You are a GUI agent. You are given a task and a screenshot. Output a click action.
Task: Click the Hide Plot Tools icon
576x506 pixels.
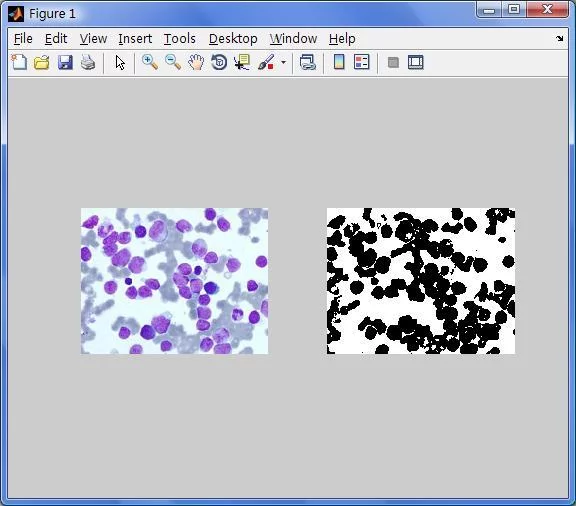393,62
